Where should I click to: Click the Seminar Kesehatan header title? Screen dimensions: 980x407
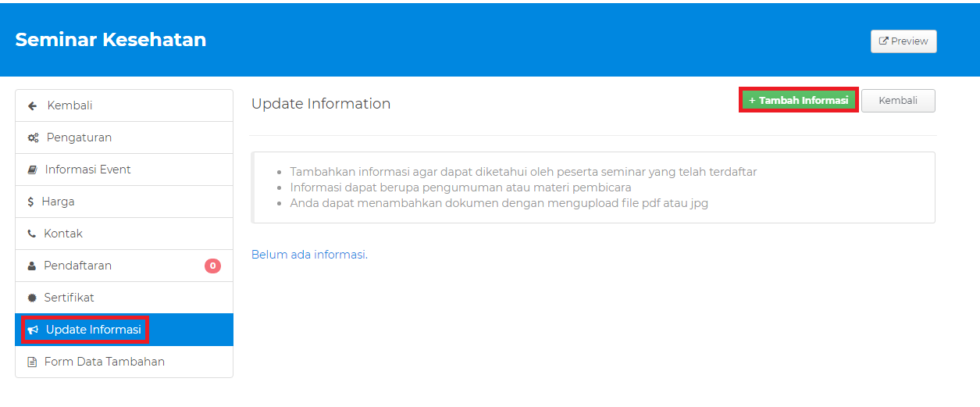coord(111,40)
